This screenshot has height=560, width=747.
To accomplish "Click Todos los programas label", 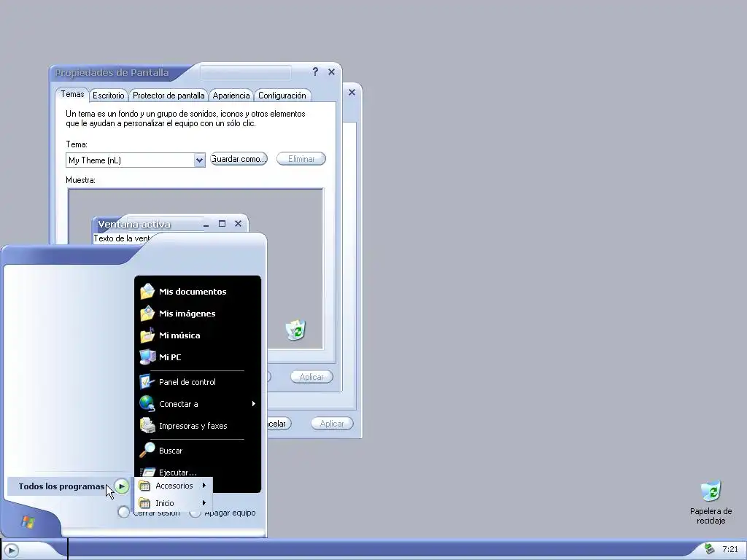I will click(x=61, y=486).
